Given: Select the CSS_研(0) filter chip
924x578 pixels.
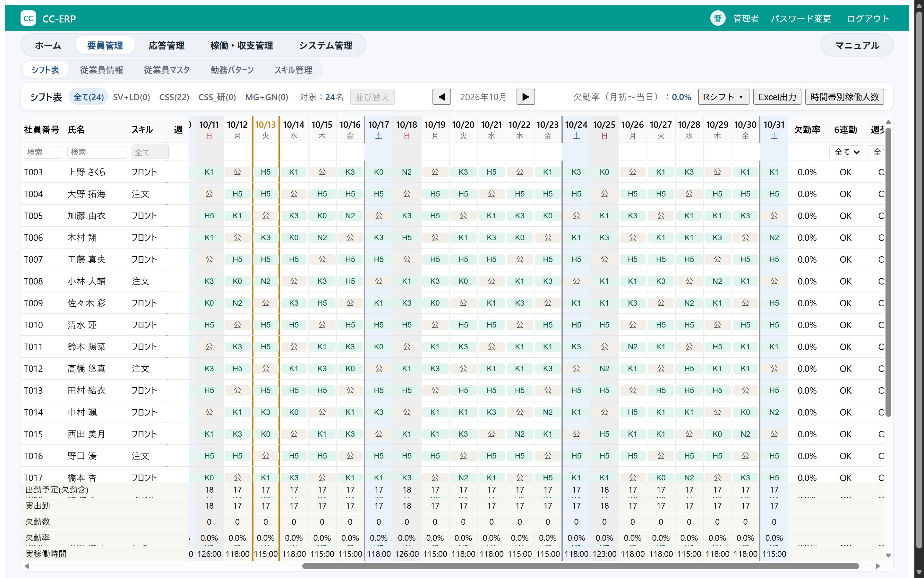Looking at the screenshot, I should coord(217,97).
